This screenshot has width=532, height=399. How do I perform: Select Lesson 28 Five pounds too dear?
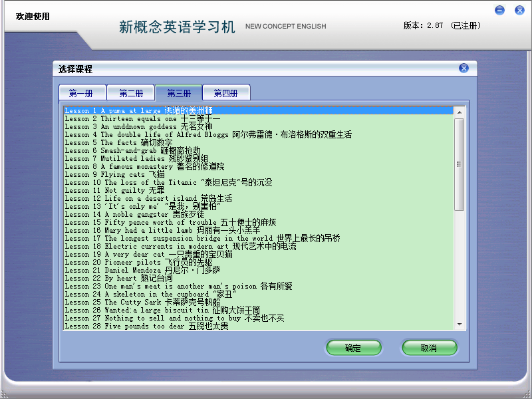(259, 326)
